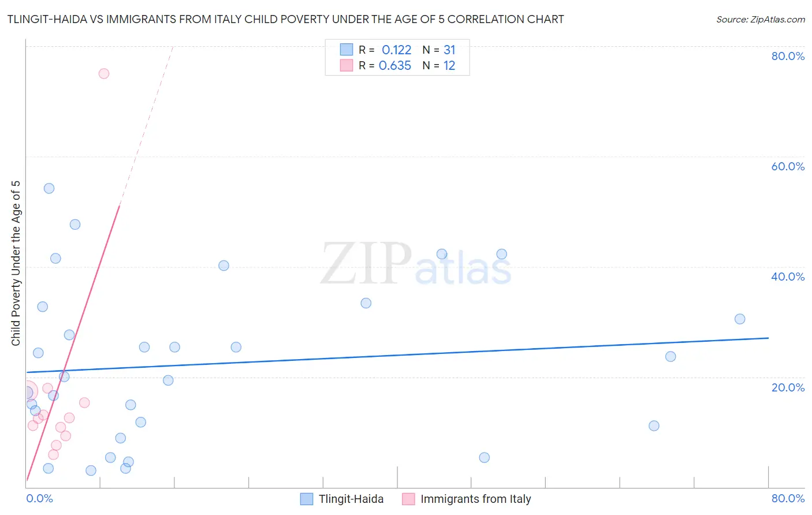Image resolution: width=812 pixels, height=515 pixels.
Task: Click the R value 0.122 in legend
Action: (397, 50)
